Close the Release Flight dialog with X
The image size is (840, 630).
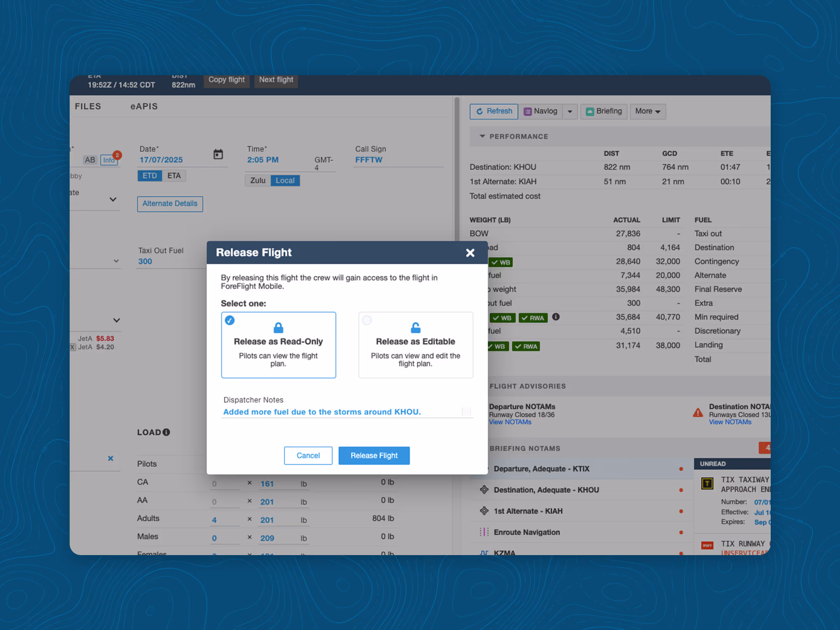[x=470, y=253]
